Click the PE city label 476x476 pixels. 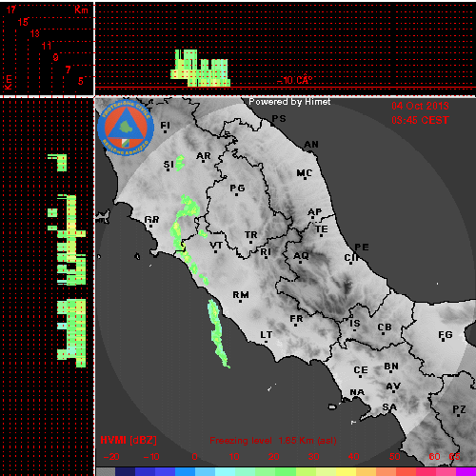(362, 247)
